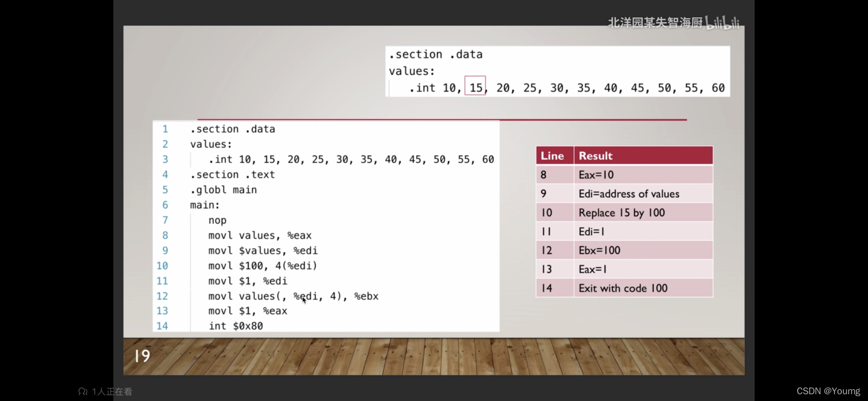Click the 'Eax=1' result cell
868x401 pixels.
point(643,269)
